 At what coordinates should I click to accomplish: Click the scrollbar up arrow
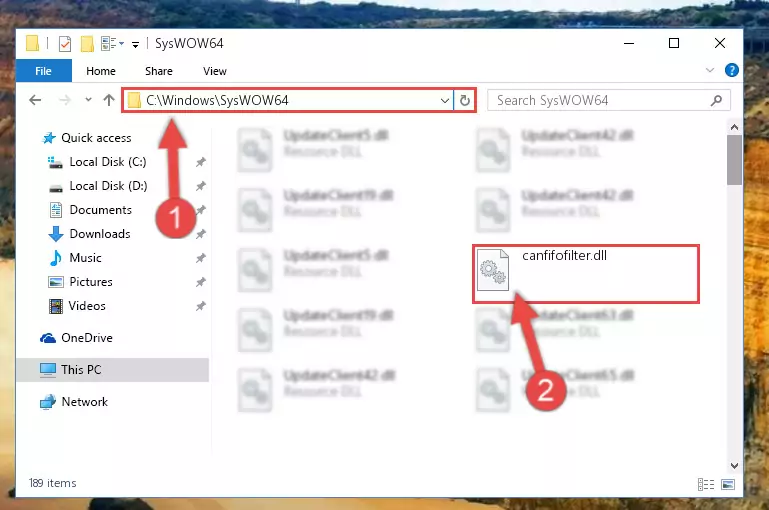tap(734, 128)
